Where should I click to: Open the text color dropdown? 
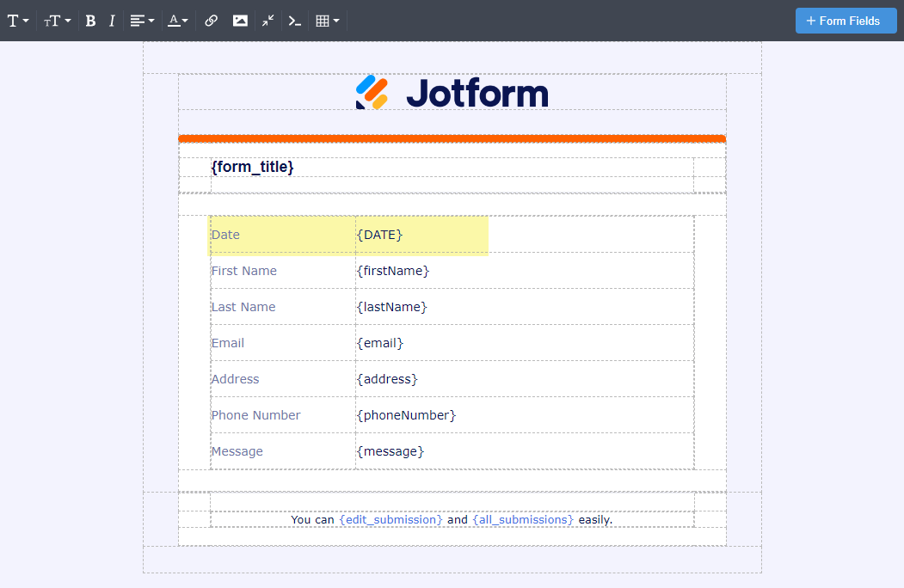(x=177, y=21)
